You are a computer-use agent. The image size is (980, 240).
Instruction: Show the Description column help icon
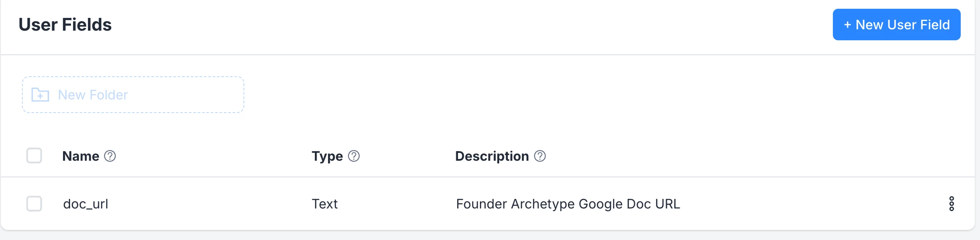click(540, 156)
